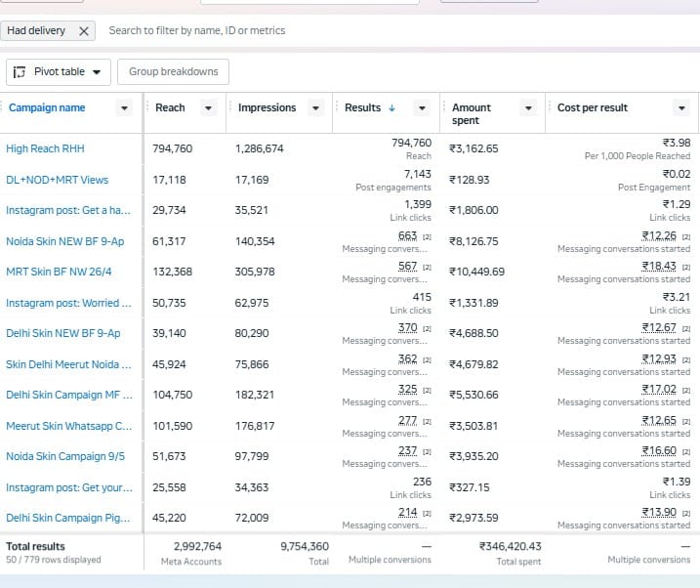Click the Cost per result header

tap(592, 108)
